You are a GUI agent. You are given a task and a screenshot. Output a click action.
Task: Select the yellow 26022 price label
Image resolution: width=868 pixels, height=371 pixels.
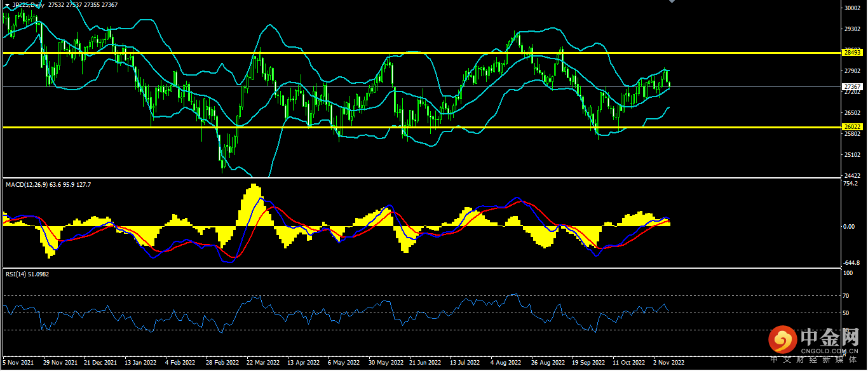pyautogui.click(x=851, y=127)
